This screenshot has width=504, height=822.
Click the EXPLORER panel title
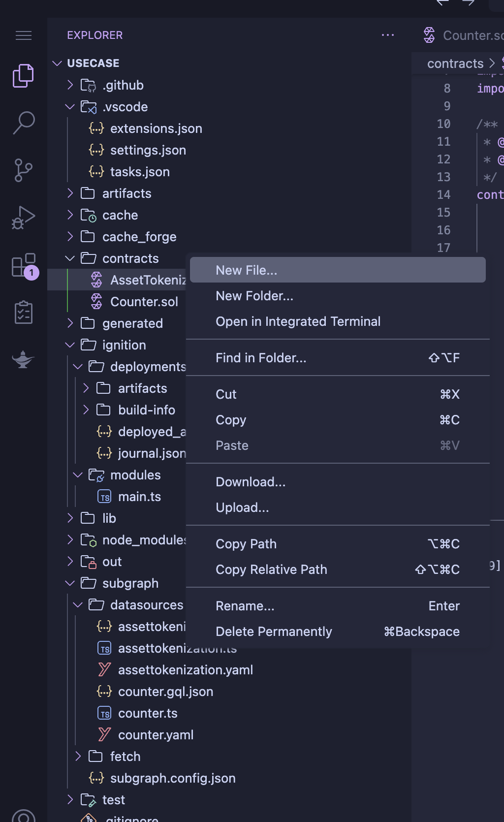point(95,35)
